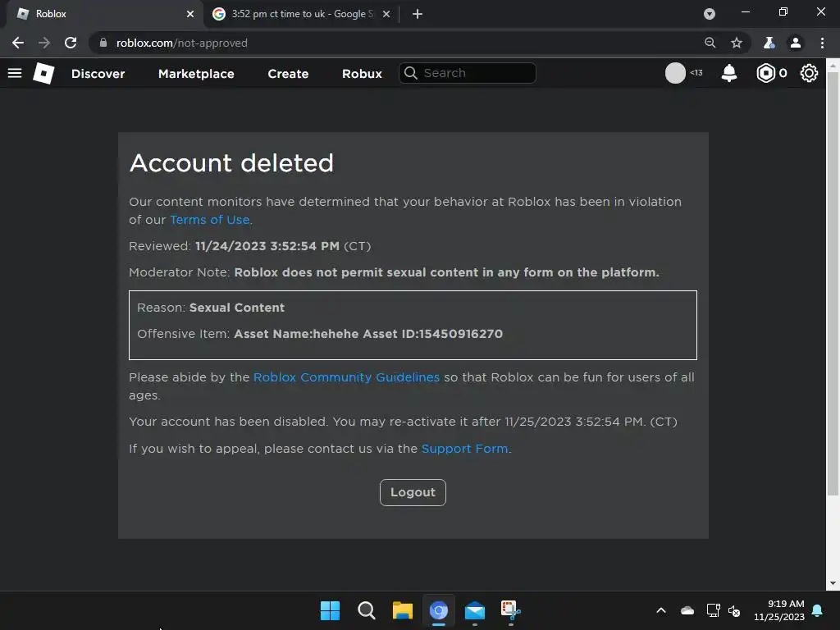Open the Roblox hamburger menu

15,73
